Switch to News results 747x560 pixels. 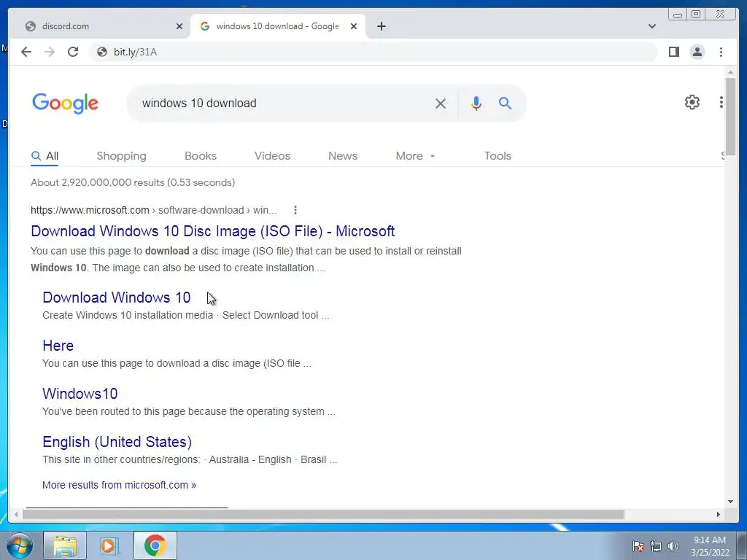[343, 156]
